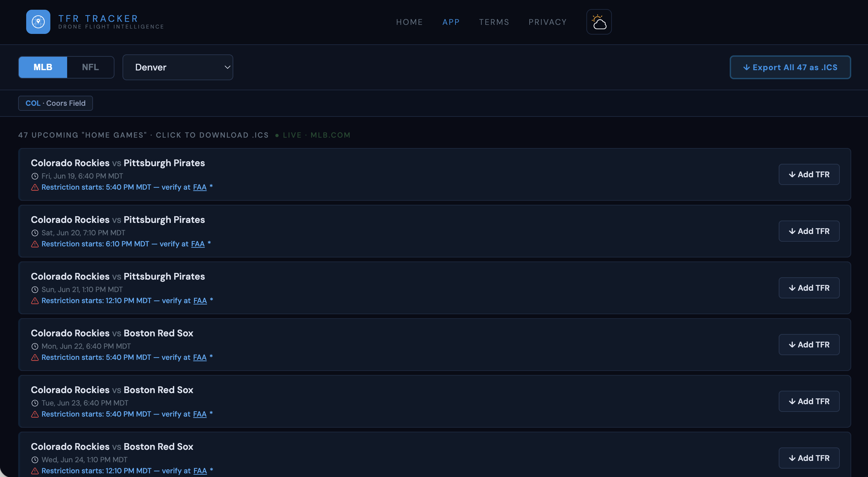The image size is (868, 477).
Task: Click the TFR TRACKER brand title
Action: click(98, 18)
